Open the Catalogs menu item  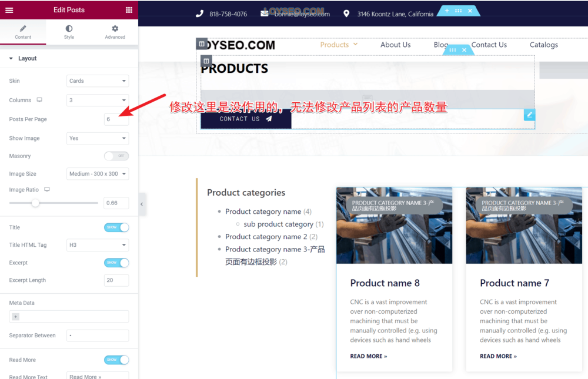point(544,45)
